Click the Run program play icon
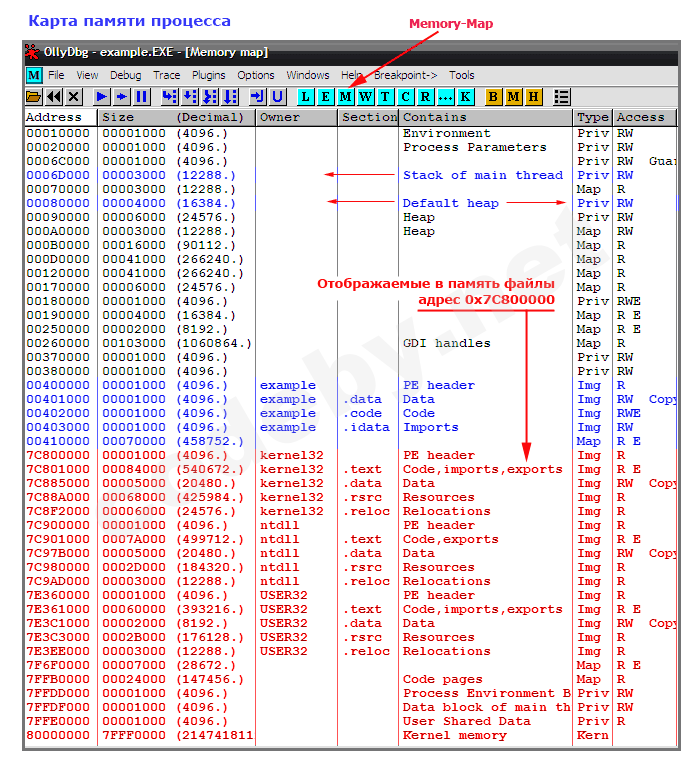Screen dimensions: 698x765 point(101,97)
